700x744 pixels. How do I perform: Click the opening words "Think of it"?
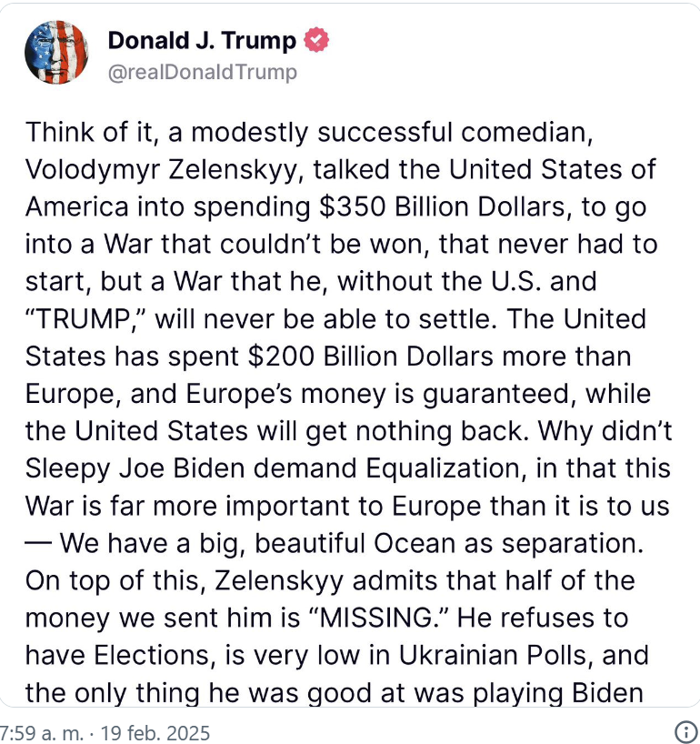coord(90,133)
